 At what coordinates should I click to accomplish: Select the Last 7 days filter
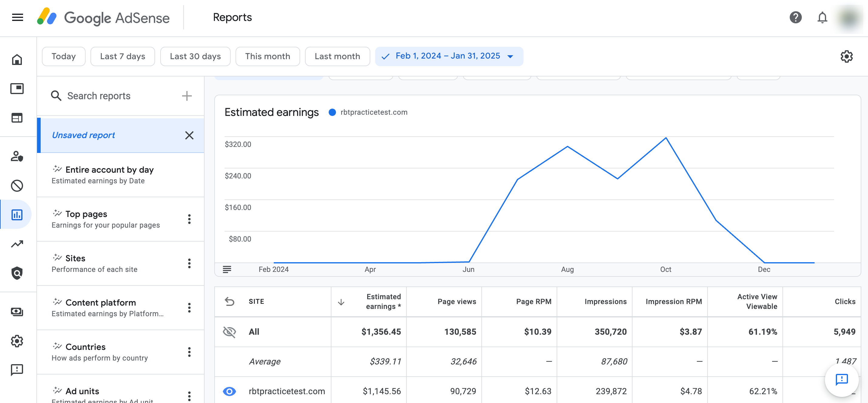pyautogui.click(x=123, y=56)
